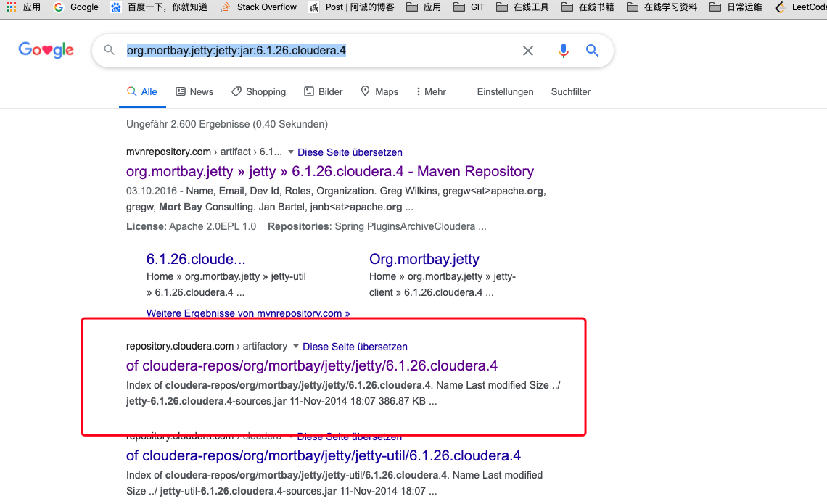The width and height of the screenshot is (827, 504).
Task: Open cloudera-repos jetty-util/6.1.26.cloudera.4 result
Action: click(324, 455)
